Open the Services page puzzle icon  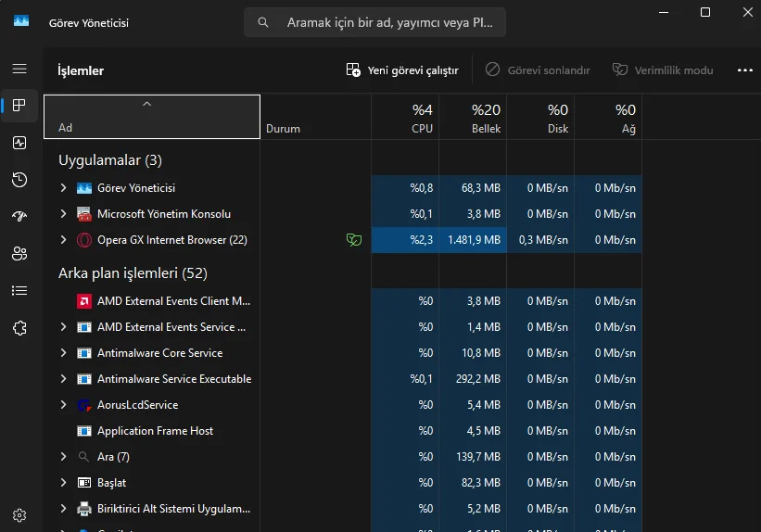(19, 328)
